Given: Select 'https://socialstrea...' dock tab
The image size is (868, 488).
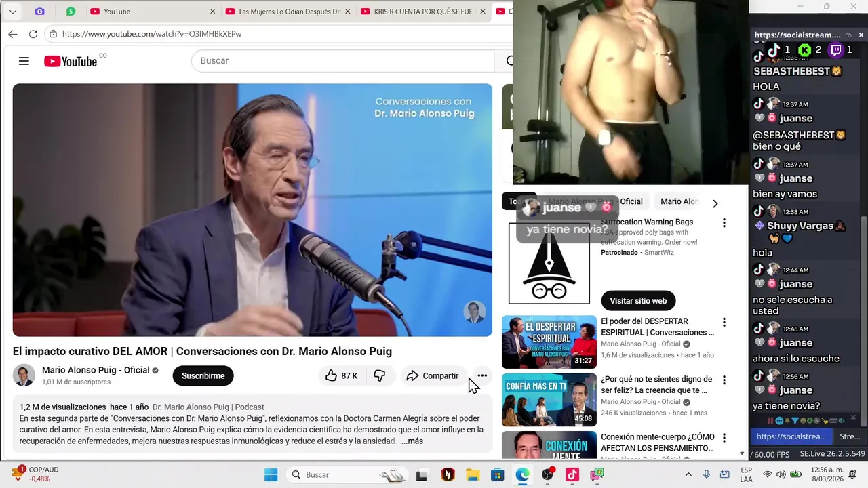Looking at the screenshot, I should (791, 436).
